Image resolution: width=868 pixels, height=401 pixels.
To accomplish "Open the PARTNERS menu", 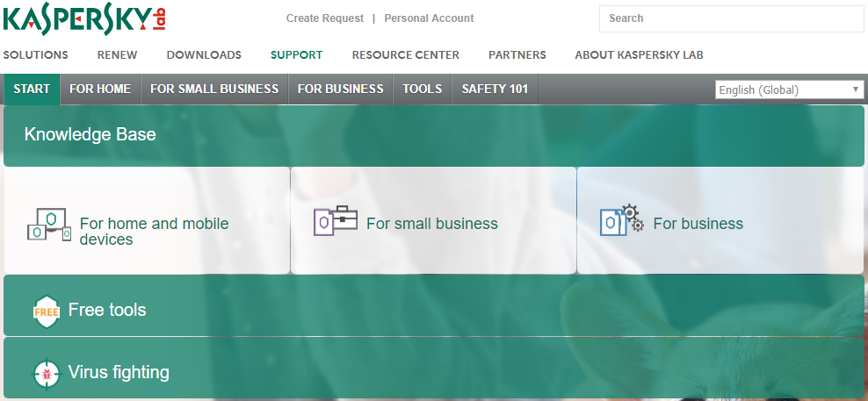I will pos(517,54).
